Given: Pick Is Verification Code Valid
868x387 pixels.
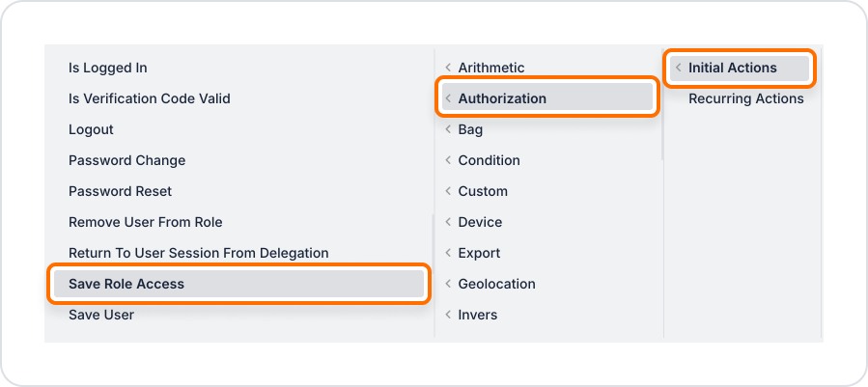Looking at the screenshot, I should point(150,98).
